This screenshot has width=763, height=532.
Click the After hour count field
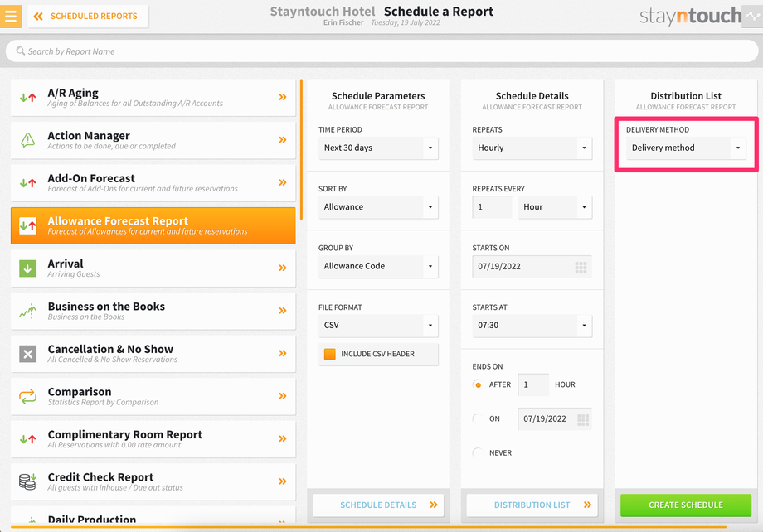tap(533, 384)
